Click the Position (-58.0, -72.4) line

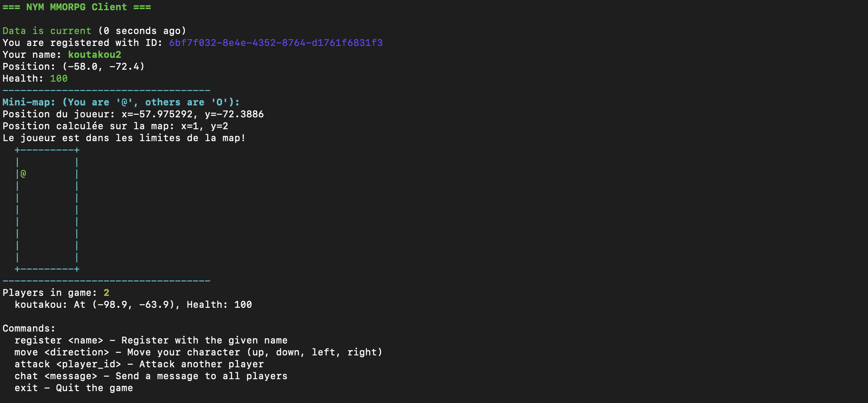pyautogui.click(x=73, y=67)
